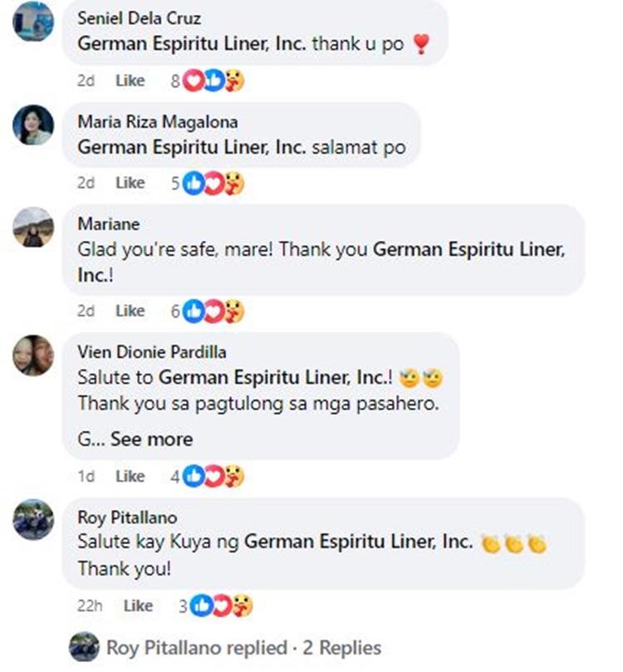623x672 pixels.
Task: View reactions on Seniel Dela Cruz's comment
Action: tap(208, 81)
